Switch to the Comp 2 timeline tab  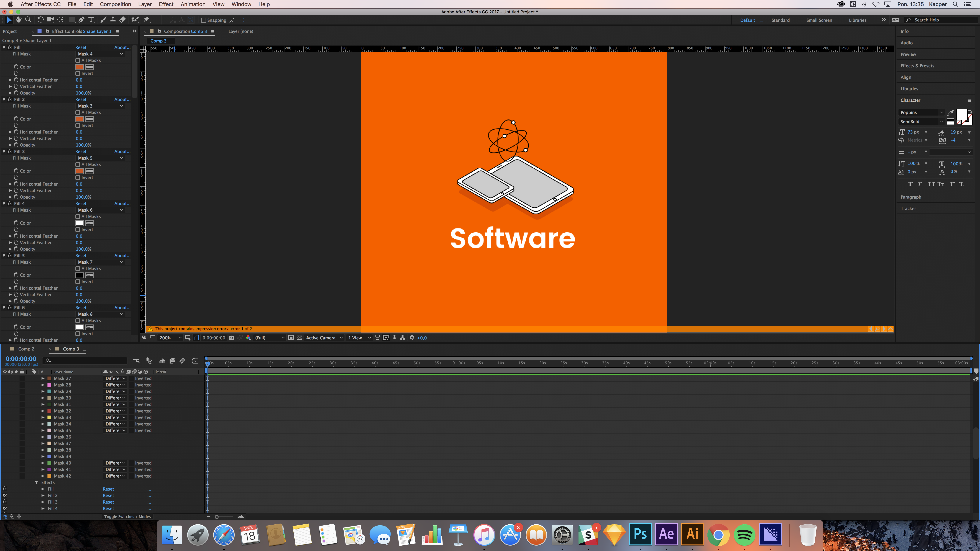point(26,349)
